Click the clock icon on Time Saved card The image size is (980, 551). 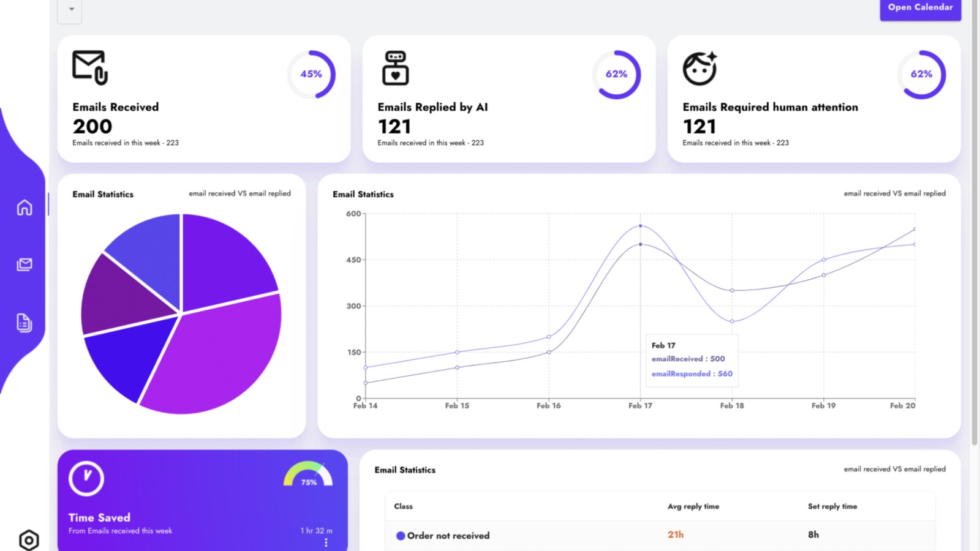click(x=86, y=478)
